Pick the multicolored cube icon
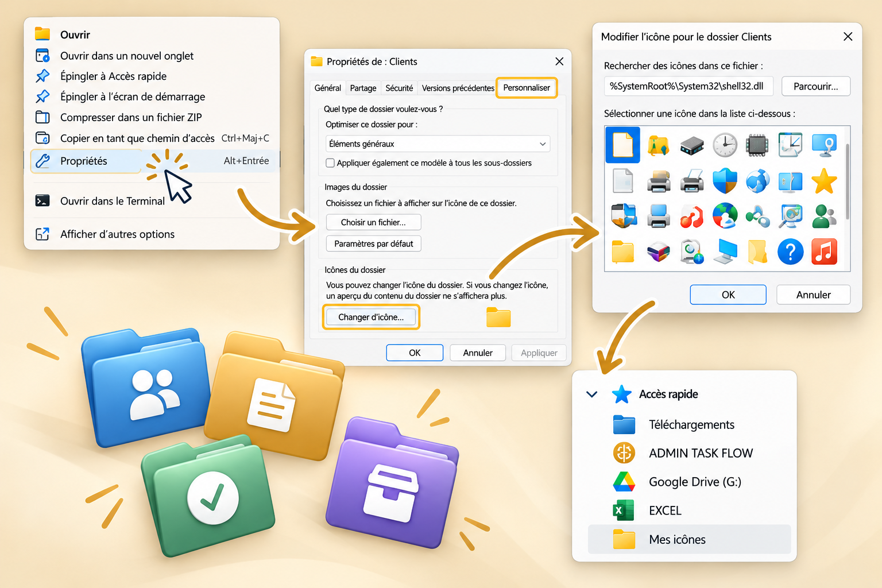Image resolution: width=882 pixels, height=588 pixels. tap(658, 252)
